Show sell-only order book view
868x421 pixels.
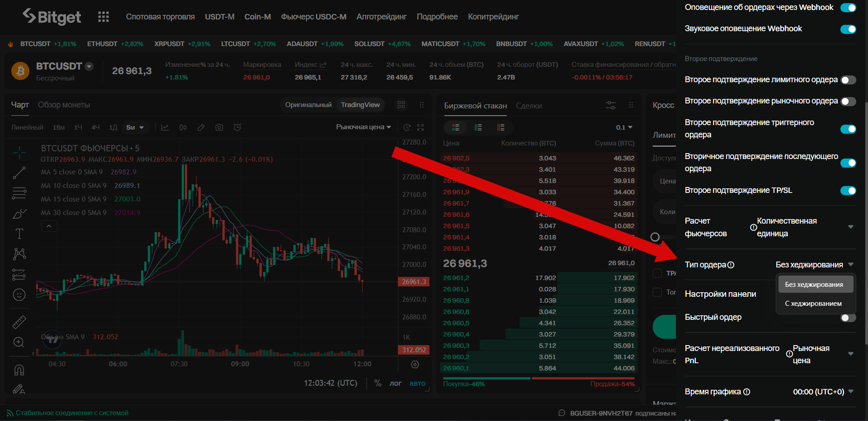(x=501, y=127)
